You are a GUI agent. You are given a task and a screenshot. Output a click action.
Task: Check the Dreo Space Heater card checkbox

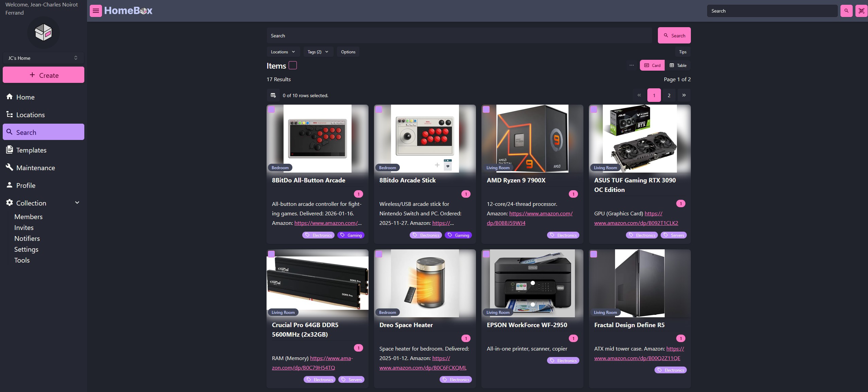[379, 254]
